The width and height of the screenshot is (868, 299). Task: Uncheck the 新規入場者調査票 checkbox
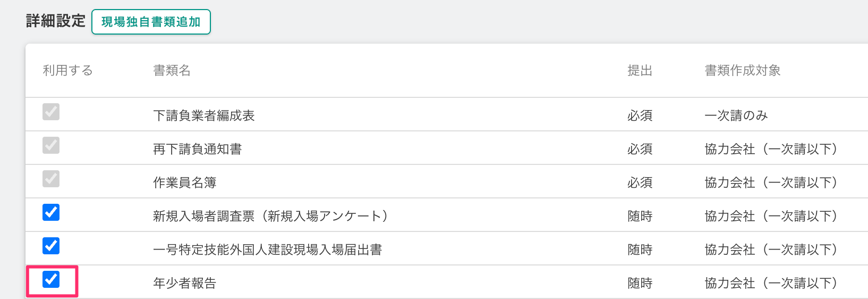coord(51,212)
